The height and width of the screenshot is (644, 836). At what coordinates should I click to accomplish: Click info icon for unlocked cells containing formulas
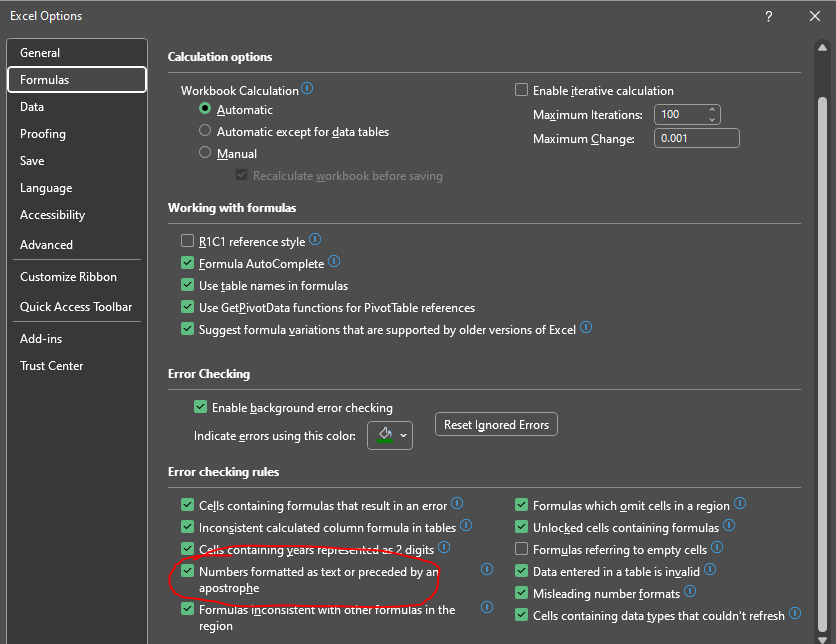coord(729,525)
